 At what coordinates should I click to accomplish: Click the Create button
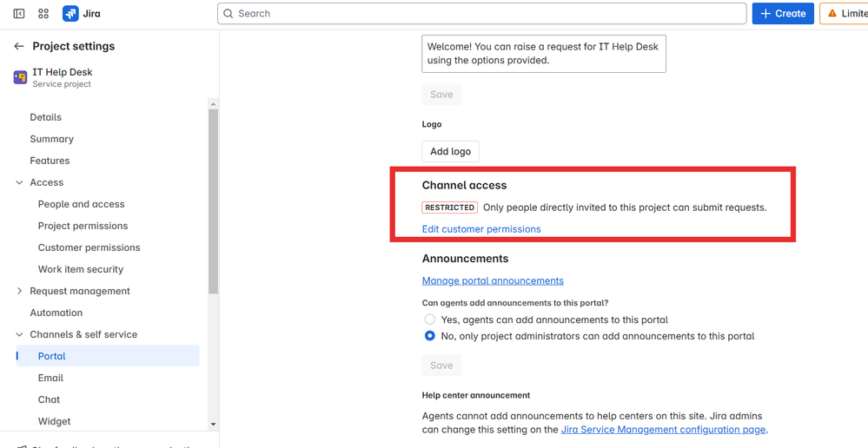tap(783, 14)
